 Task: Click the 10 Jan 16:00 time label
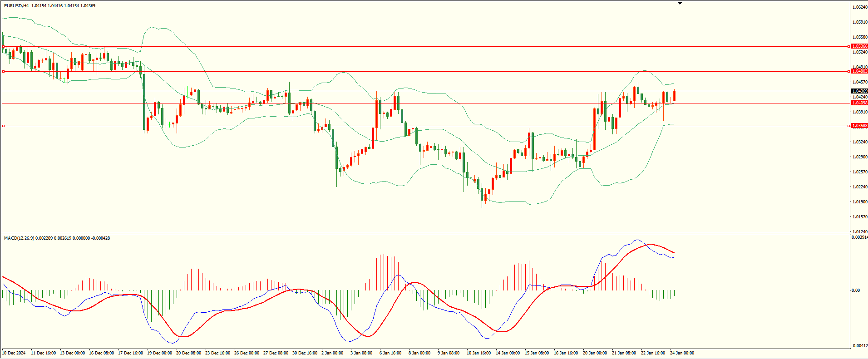pos(478,353)
